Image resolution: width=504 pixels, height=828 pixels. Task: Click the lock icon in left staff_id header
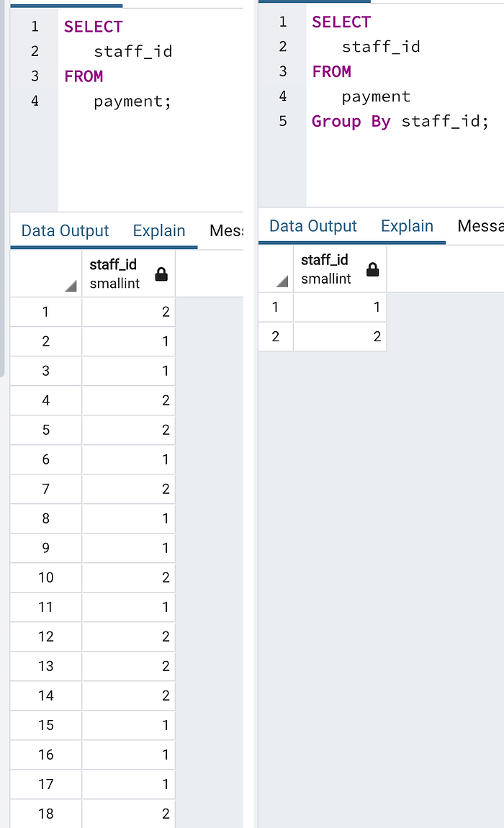coord(161,274)
